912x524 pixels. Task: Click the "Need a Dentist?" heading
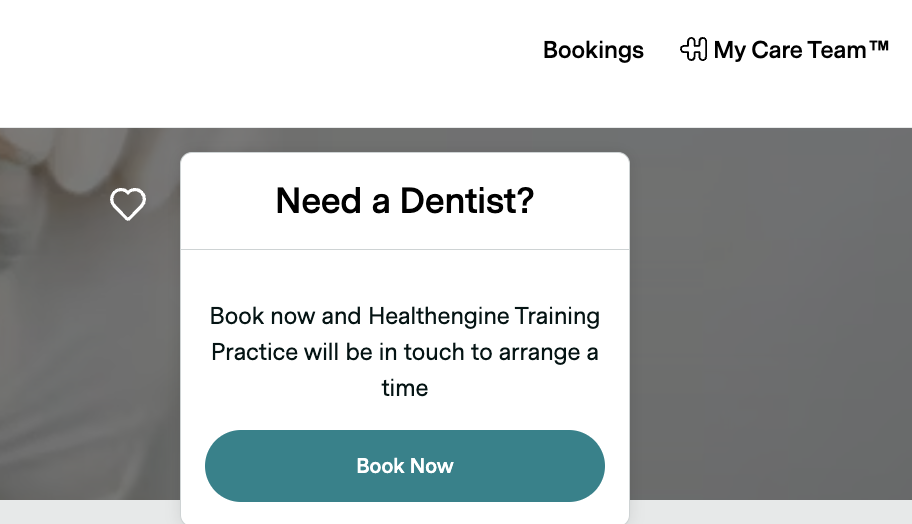pos(405,201)
